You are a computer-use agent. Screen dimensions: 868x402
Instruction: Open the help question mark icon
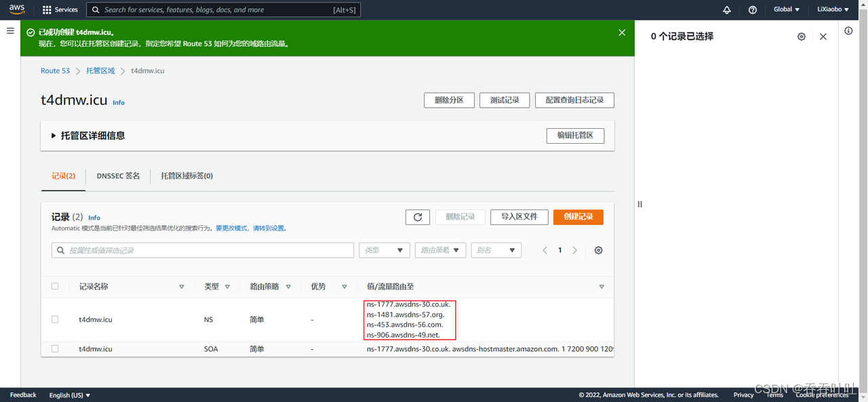753,9
